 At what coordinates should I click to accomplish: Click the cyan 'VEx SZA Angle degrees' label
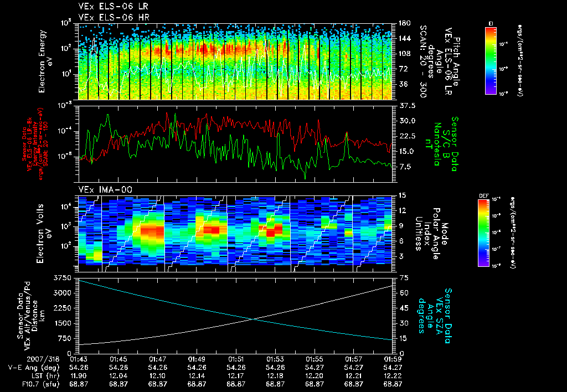point(435,316)
